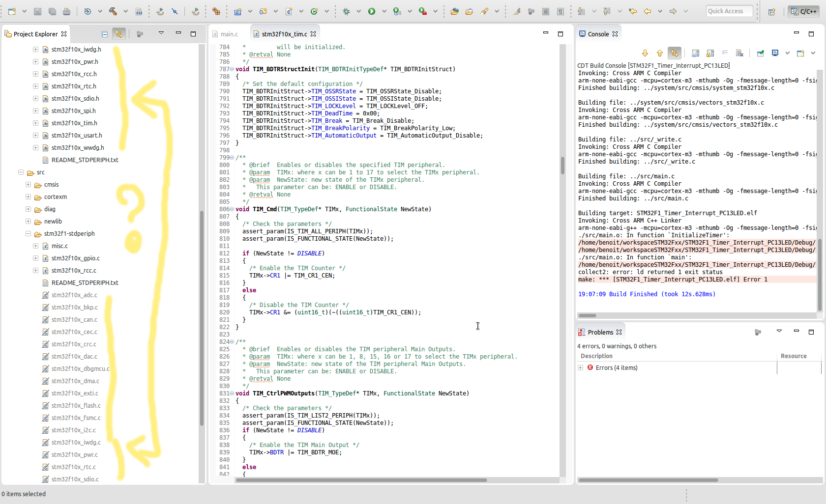Switch to the main.c editor tab
Screen dimensions: 826x504
point(229,34)
